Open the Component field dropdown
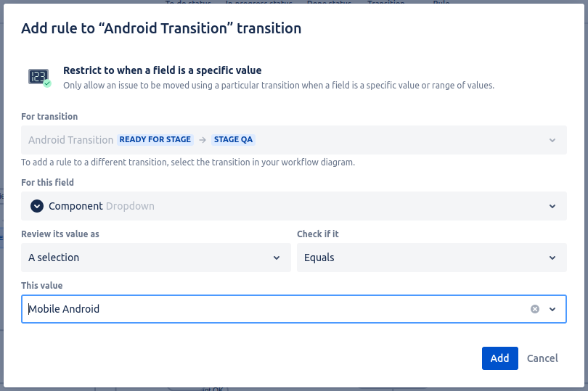 [293, 206]
